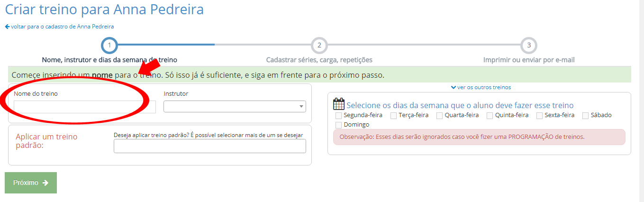Click the step 3 circle indicator
This screenshot has height=202, width=644.
(529, 46)
